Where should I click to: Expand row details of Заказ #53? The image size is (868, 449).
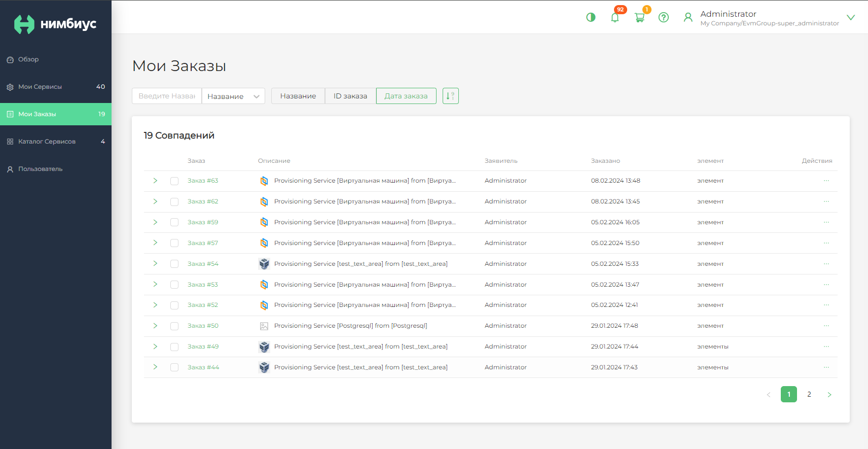(x=155, y=284)
